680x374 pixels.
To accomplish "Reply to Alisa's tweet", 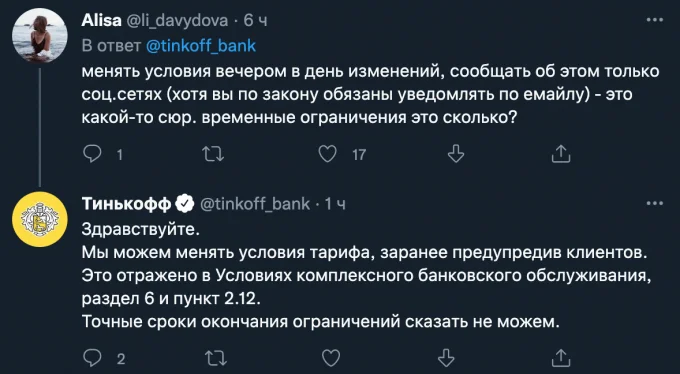I will (92, 154).
